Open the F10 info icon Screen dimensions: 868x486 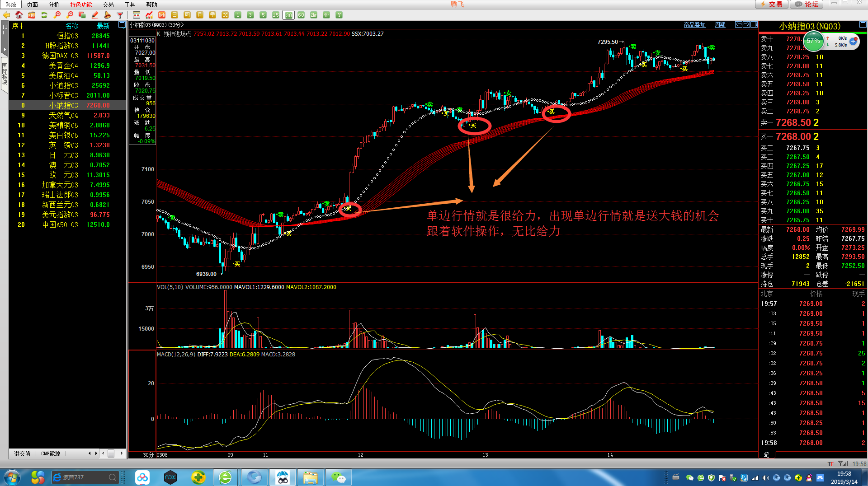click(x=32, y=15)
